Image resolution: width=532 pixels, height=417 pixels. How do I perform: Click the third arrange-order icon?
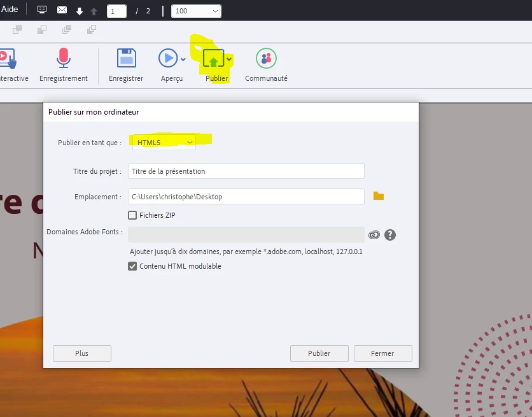click(x=67, y=29)
